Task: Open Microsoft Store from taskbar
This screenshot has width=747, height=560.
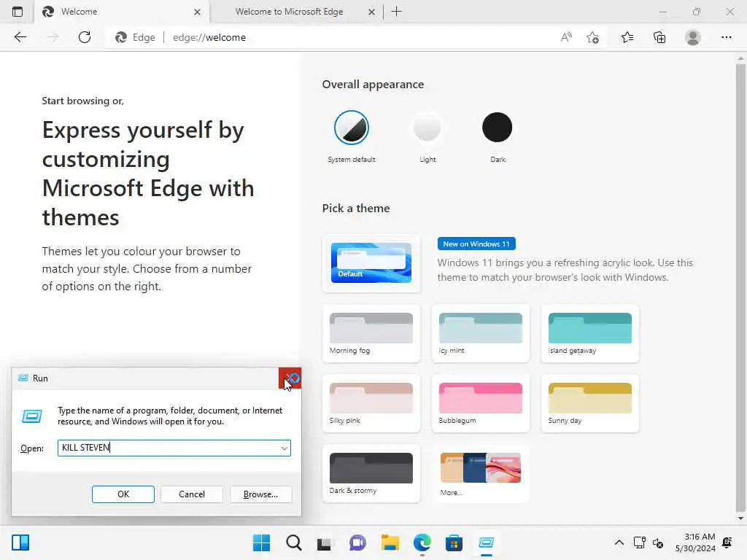Action: pos(454,542)
